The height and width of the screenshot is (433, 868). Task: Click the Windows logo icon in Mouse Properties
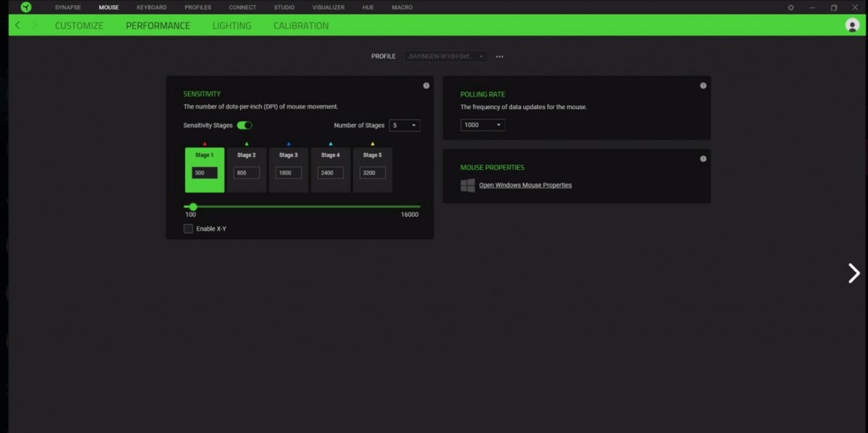coord(468,185)
